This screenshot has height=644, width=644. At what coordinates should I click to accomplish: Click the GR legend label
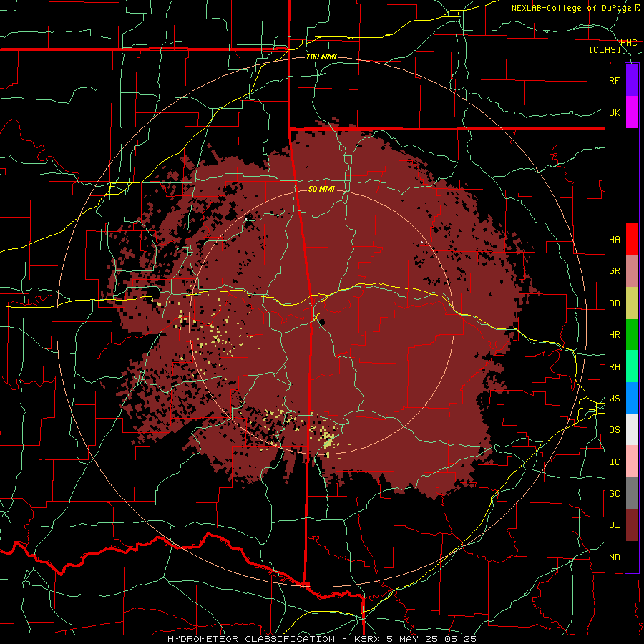click(x=615, y=271)
